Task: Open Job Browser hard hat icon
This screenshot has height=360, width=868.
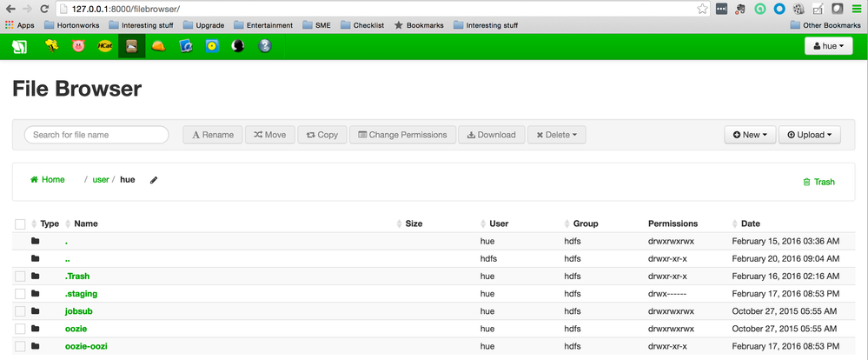Action: pyautogui.click(x=158, y=46)
